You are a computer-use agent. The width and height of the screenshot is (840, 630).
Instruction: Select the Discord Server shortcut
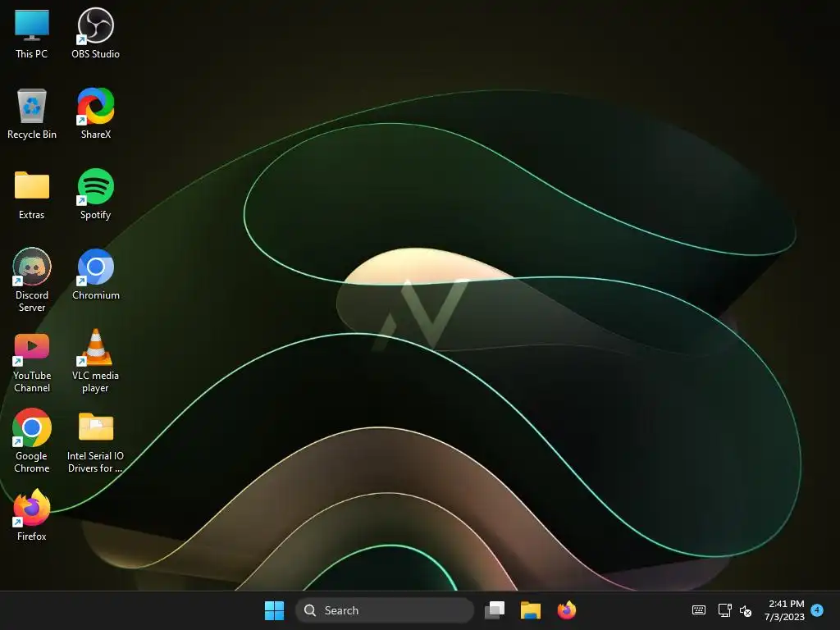(32, 281)
